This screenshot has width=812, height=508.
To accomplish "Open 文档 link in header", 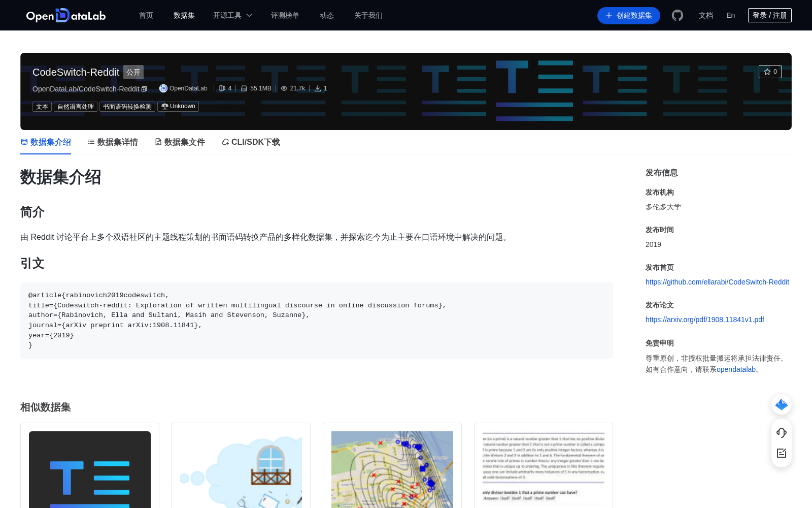I will coord(706,15).
